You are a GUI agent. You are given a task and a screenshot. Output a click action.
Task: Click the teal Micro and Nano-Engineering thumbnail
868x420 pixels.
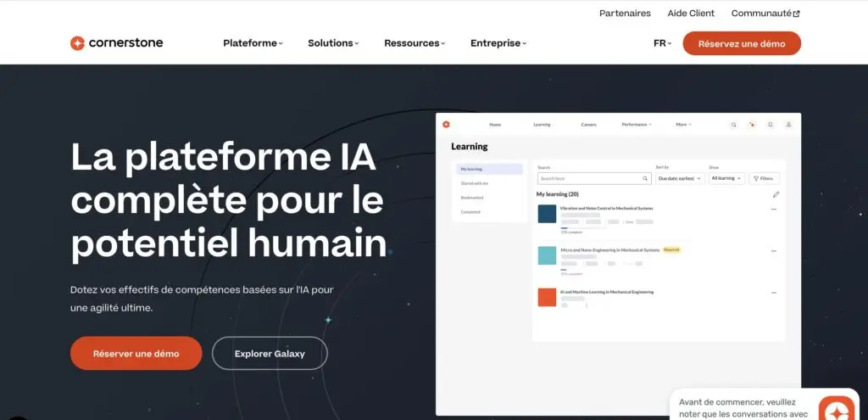(547, 255)
